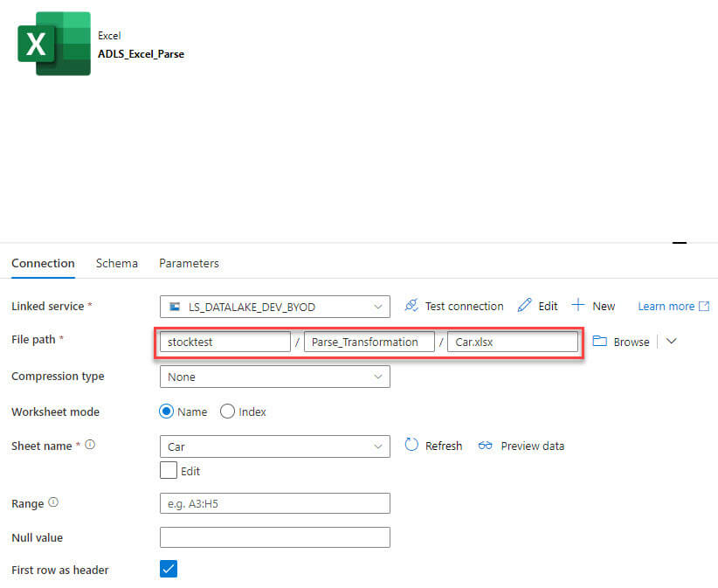718x588 pixels.
Task: Open the Linked service dropdown
Action: 275,307
